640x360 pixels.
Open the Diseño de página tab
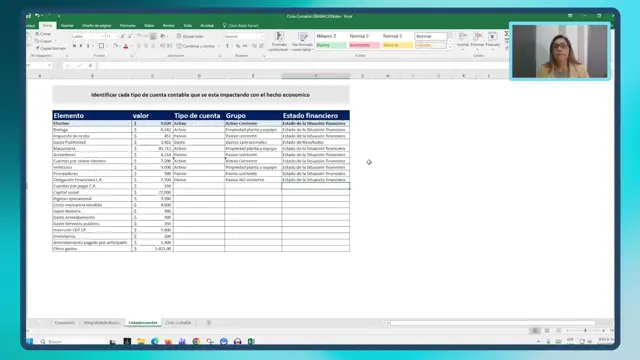click(96, 25)
